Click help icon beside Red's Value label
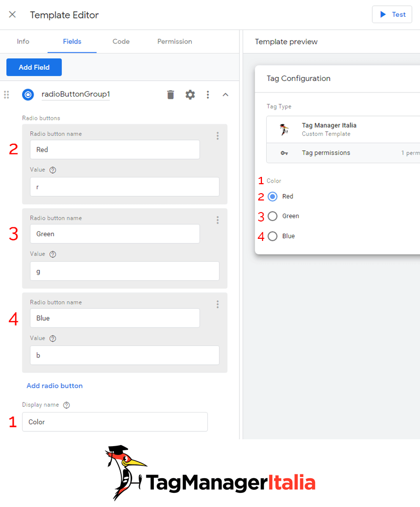This screenshot has width=420, height=507. pos(52,170)
